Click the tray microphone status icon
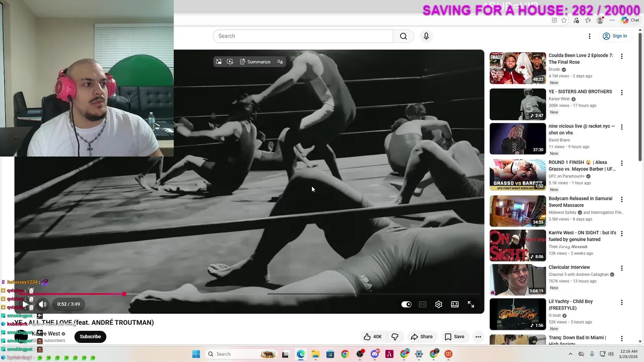Viewport: 644px width, 362px height. tap(592, 354)
